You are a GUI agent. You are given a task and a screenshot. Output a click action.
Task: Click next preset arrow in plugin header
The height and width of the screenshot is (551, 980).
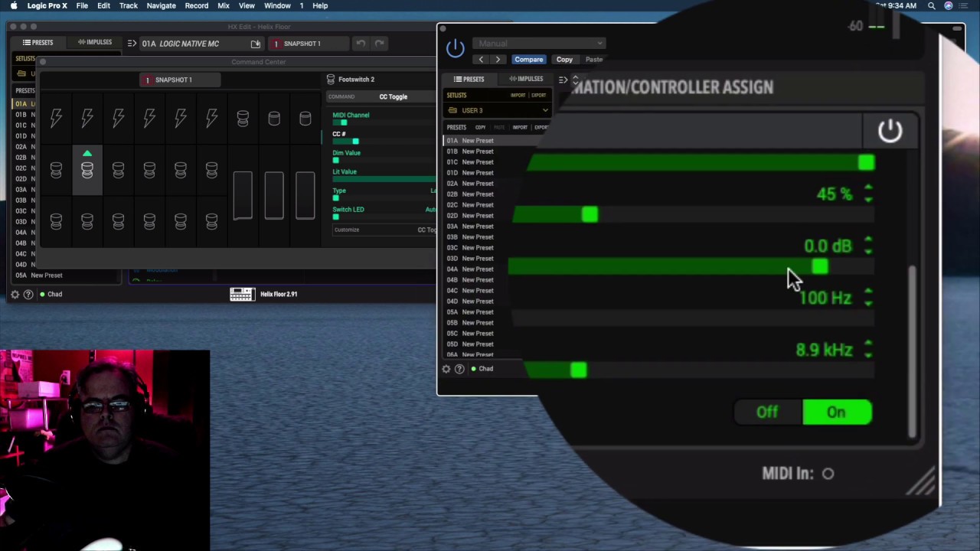(498, 60)
